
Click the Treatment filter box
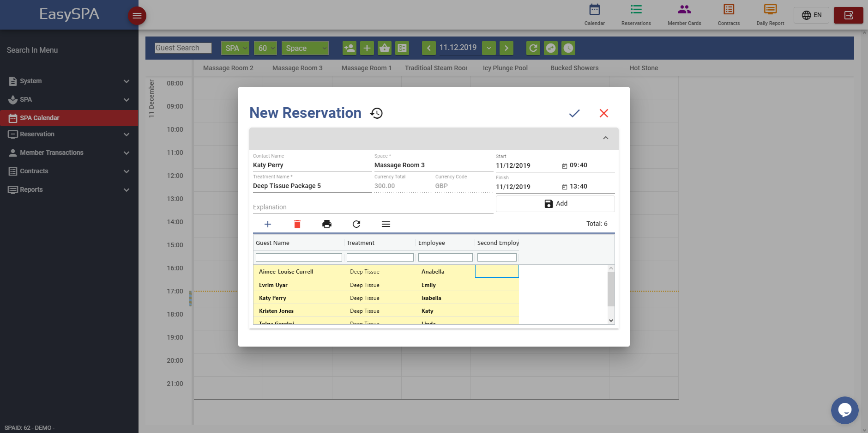tap(380, 257)
